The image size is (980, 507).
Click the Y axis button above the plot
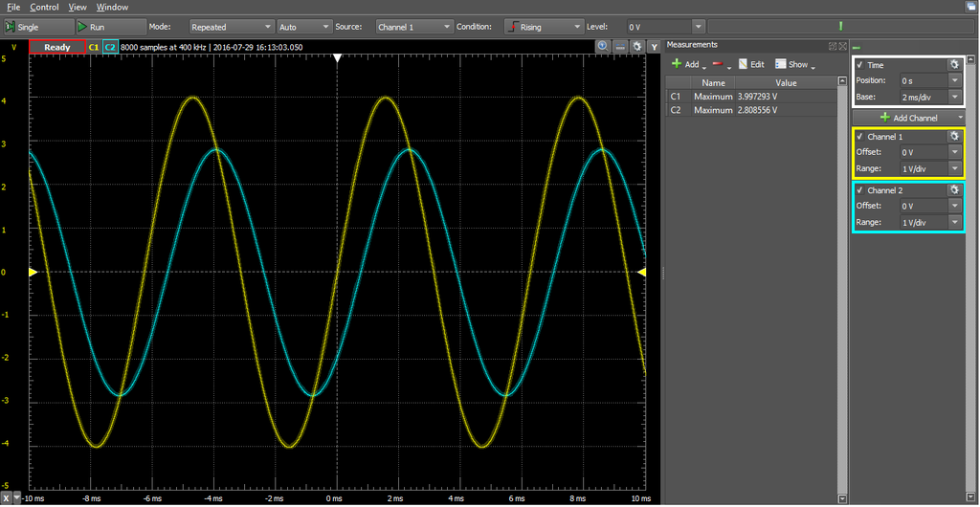coord(654,46)
